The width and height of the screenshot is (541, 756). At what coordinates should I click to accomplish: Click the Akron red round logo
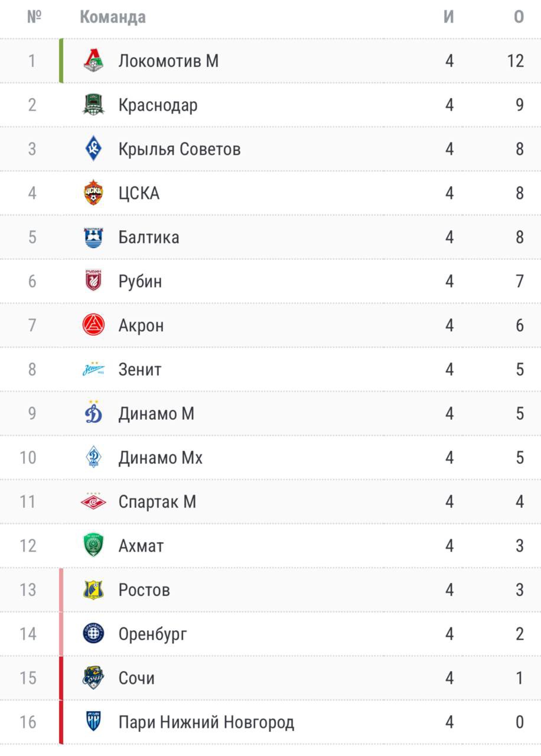click(93, 325)
